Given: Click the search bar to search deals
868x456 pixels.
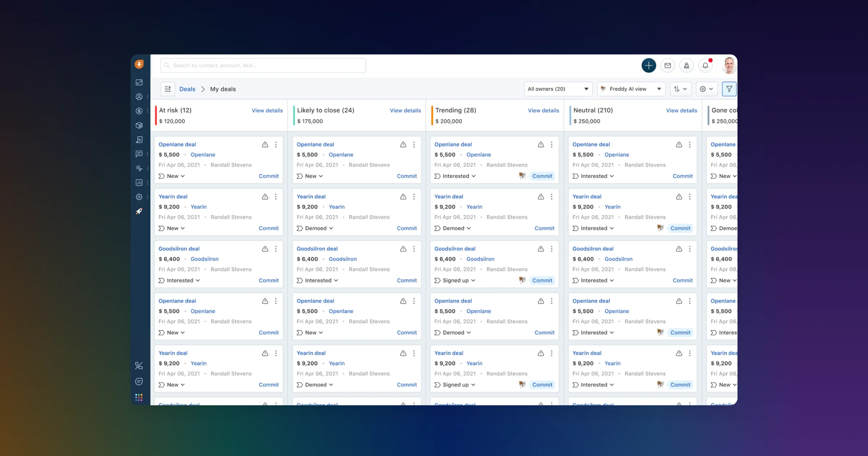Looking at the screenshot, I should tap(263, 66).
